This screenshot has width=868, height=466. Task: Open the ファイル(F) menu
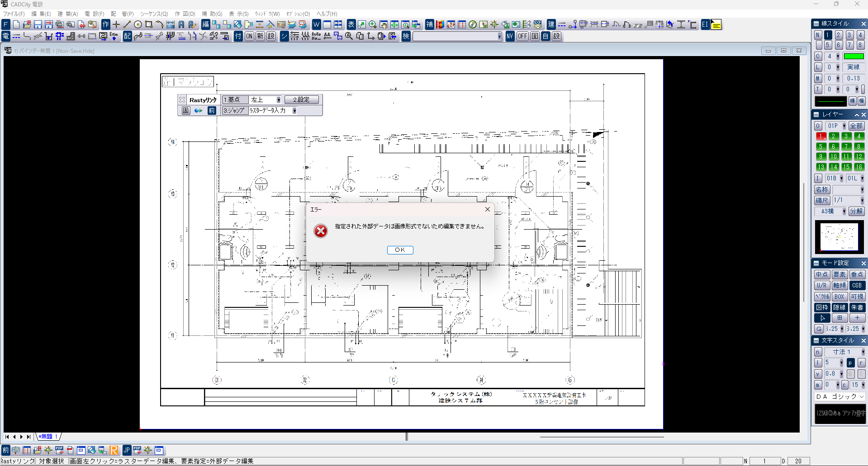tap(14, 14)
